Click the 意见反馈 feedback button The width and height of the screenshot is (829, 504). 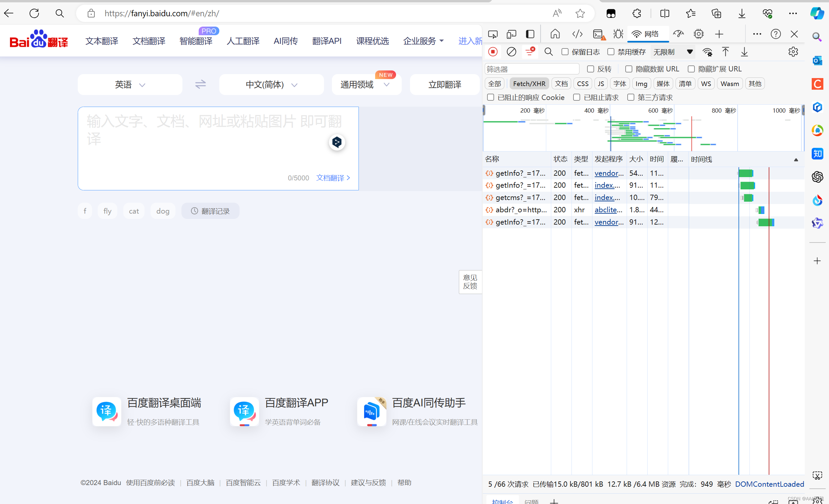pyautogui.click(x=470, y=282)
